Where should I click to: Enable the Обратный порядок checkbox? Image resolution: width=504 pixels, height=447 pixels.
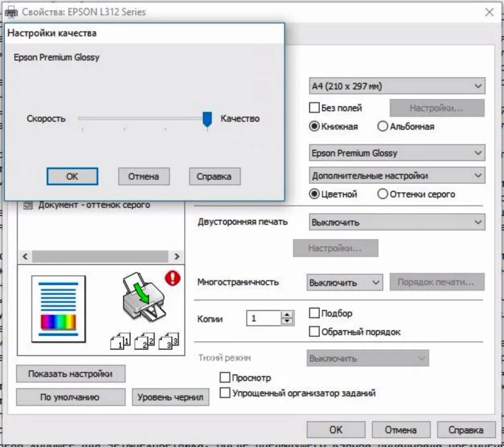pyautogui.click(x=314, y=331)
